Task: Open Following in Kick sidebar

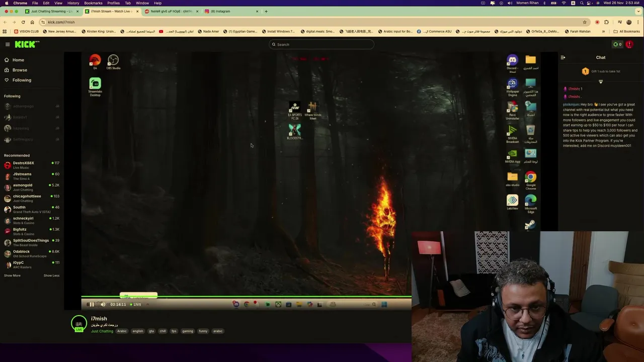Action: pyautogui.click(x=22, y=80)
